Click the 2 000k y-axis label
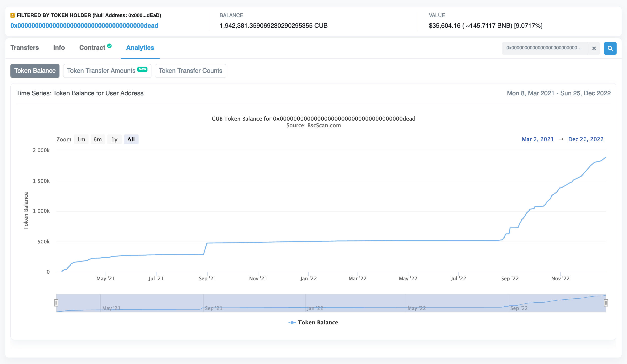Screen dimensions: 627x364 click(41, 150)
